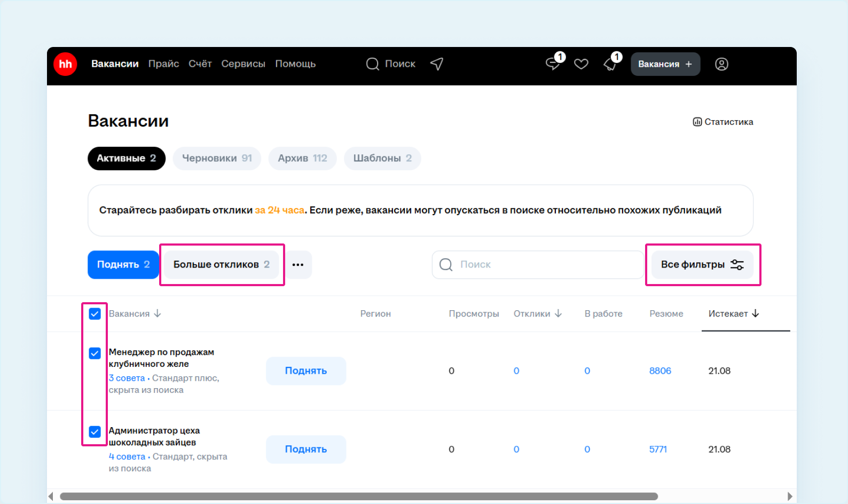Switch to Черновики tab

(217, 159)
